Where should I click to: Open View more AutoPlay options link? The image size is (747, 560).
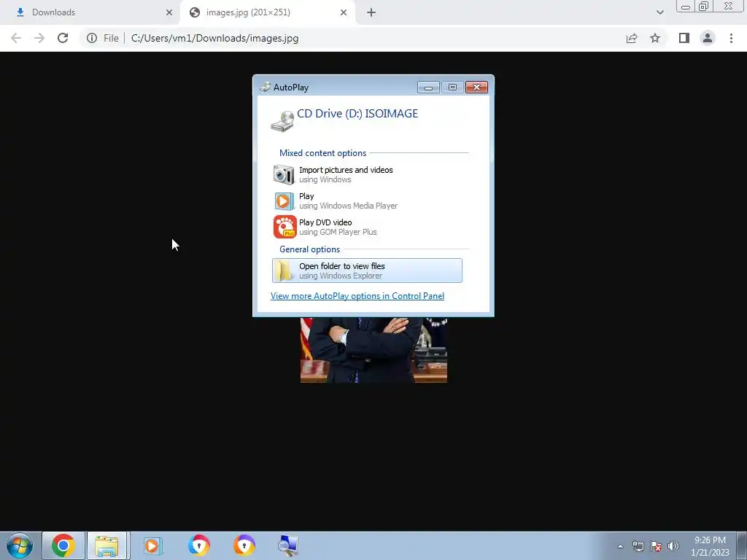pyautogui.click(x=357, y=296)
